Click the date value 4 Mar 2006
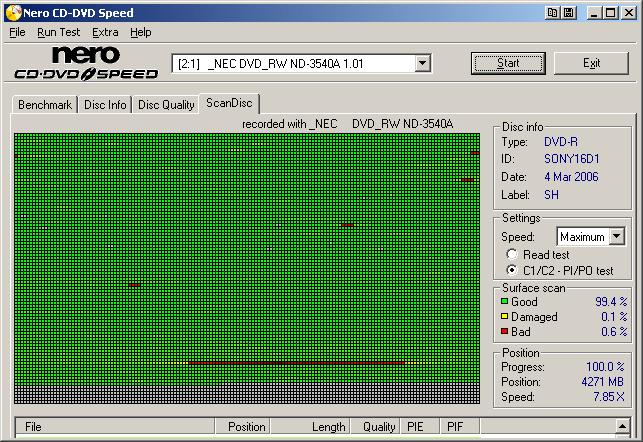 tap(571, 177)
